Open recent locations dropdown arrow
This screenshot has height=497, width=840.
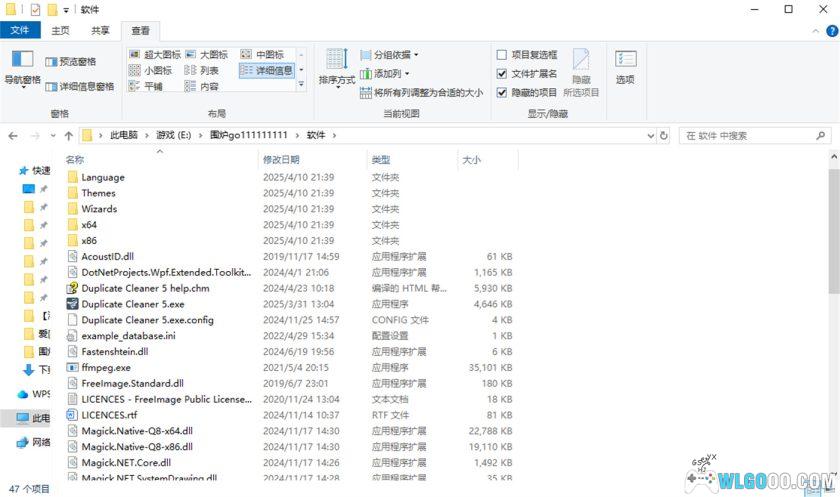click(53, 136)
